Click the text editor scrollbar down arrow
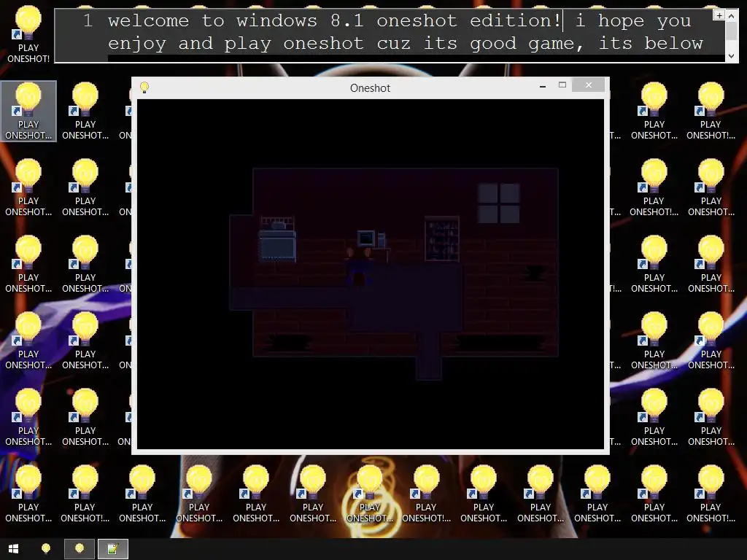The image size is (747, 560). click(x=732, y=56)
